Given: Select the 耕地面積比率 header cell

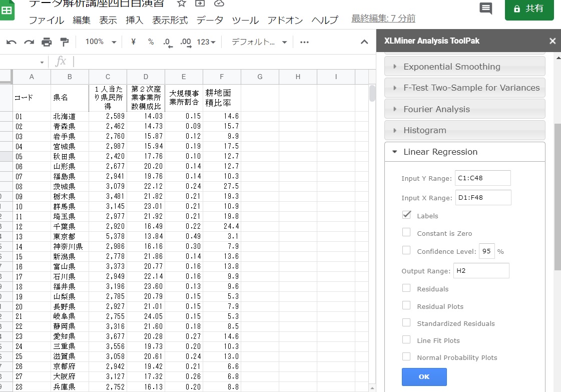Looking at the screenshot, I should [222, 98].
